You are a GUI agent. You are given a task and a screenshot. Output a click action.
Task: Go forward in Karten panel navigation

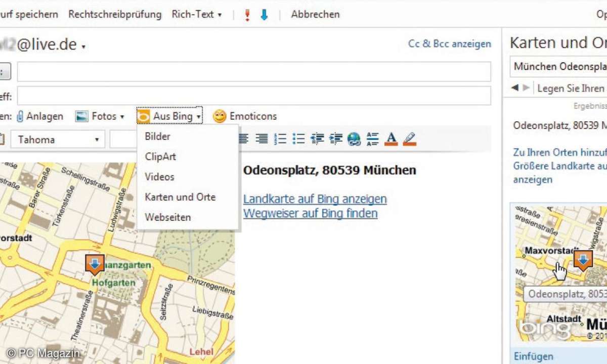(526, 87)
